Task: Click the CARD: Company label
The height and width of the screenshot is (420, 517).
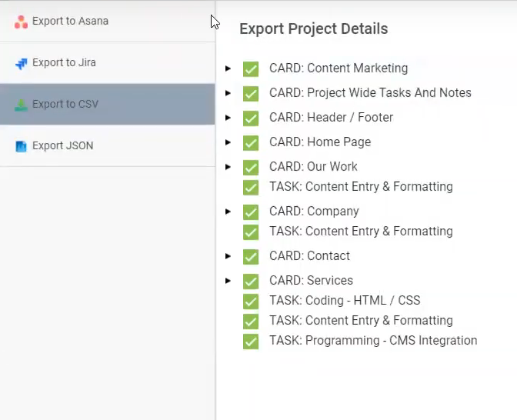Action: pos(314,212)
